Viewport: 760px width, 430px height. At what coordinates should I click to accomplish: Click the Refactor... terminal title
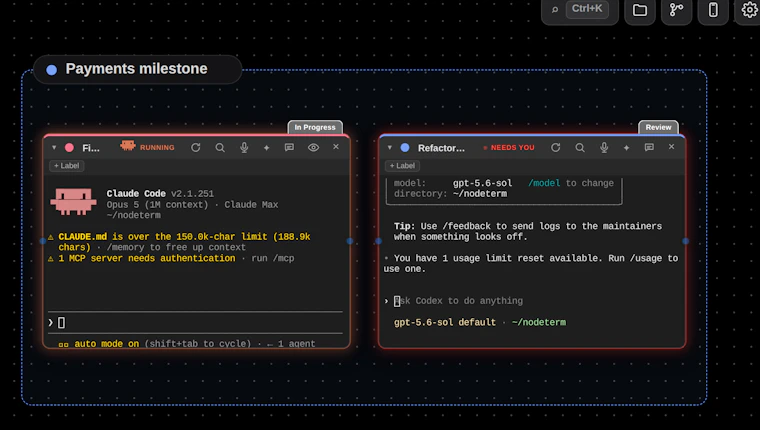[441, 148]
